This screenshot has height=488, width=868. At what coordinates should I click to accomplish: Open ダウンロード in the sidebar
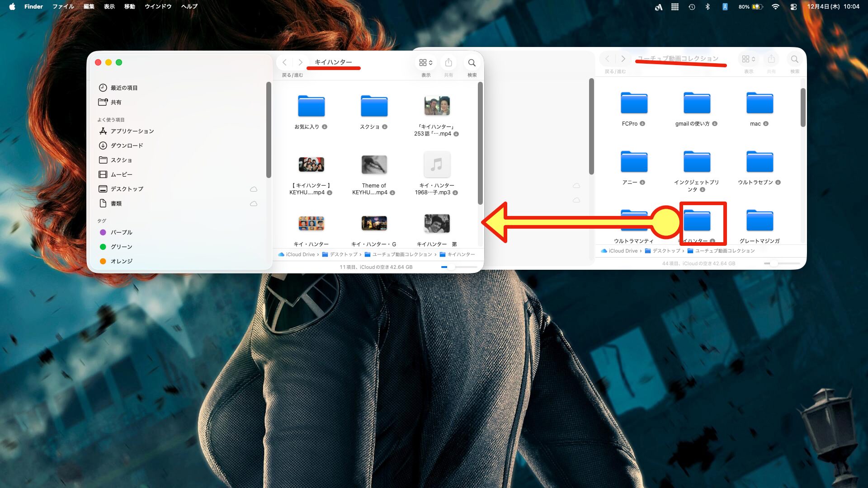[127, 145]
